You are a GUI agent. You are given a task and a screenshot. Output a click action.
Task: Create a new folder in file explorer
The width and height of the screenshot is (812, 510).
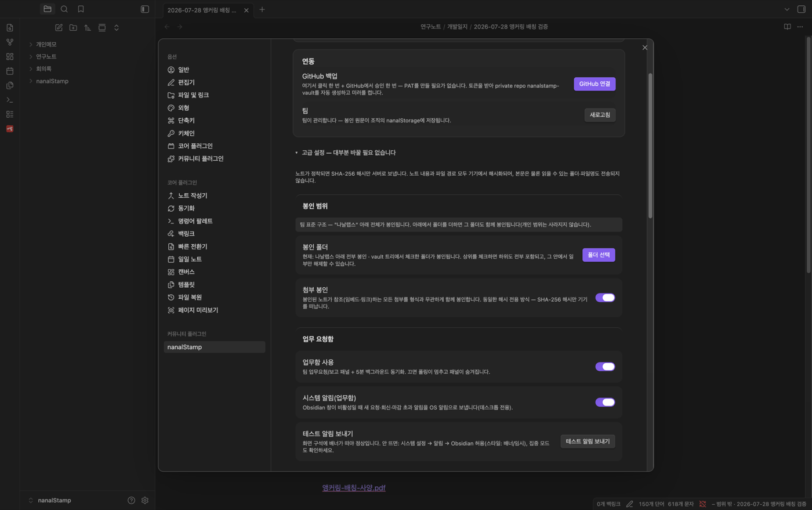tap(73, 28)
